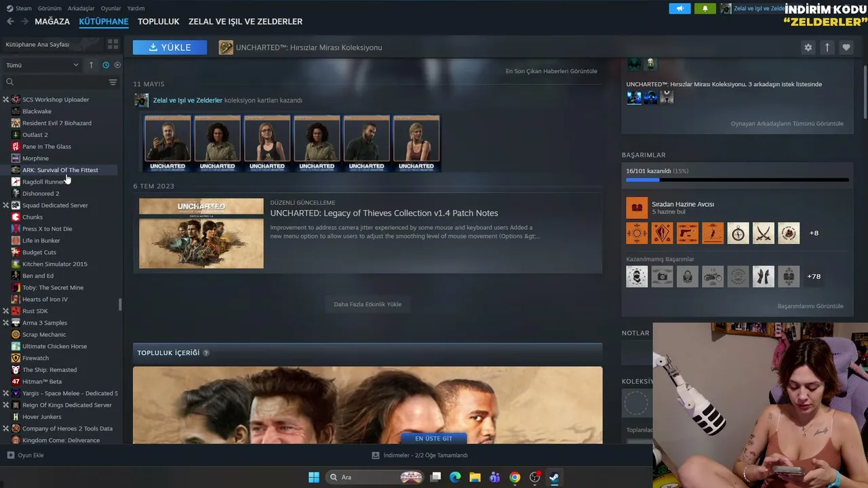
Task: Select Outlast 2 in the library list
Action: [35, 135]
